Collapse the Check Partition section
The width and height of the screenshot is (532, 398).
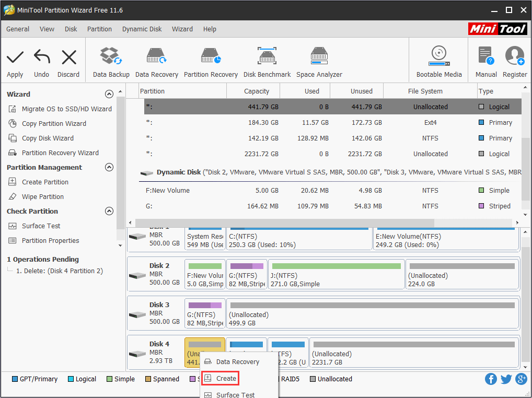coord(109,211)
